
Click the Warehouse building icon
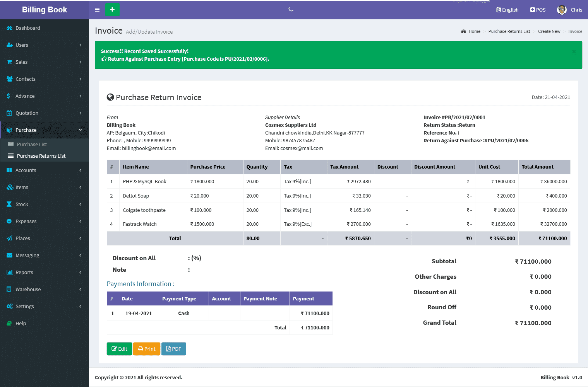pyautogui.click(x=9, y=289)
